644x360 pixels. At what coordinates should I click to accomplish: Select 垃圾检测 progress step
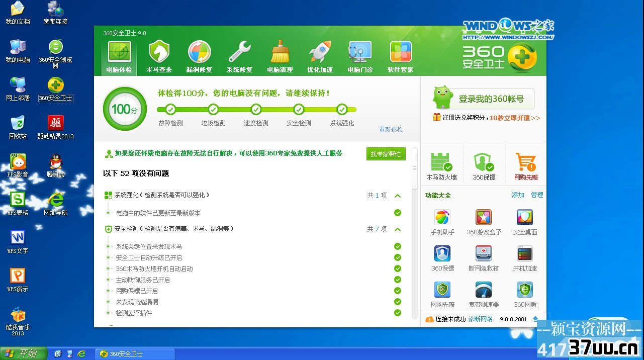(213, 109)
